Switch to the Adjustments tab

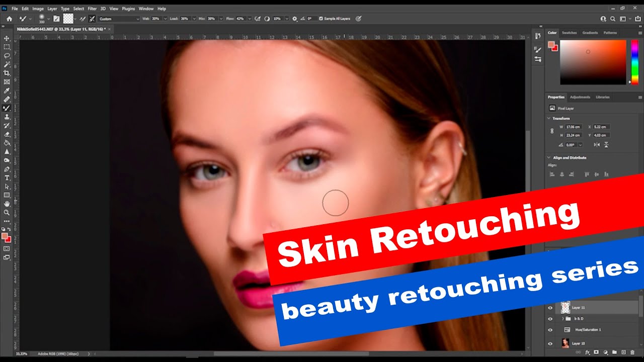(x=580, y=97)
